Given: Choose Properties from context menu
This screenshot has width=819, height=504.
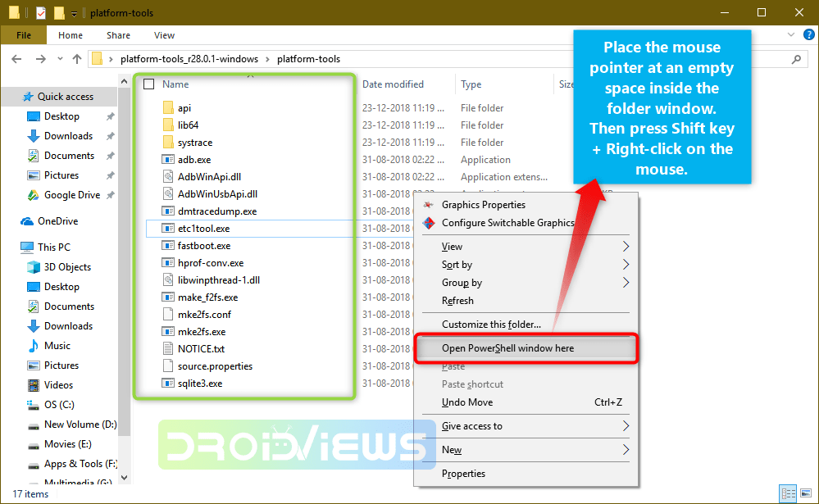Looking at the screenshot, I should [x=463, y=474].
